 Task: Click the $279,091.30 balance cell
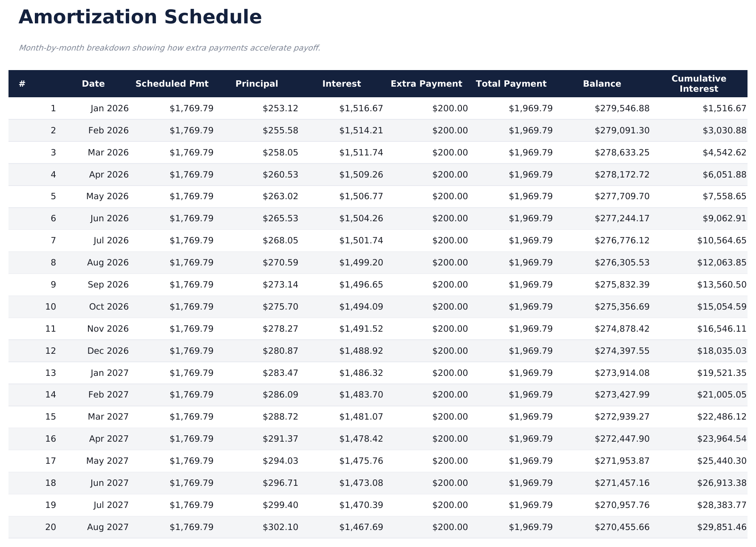point(622,130)
